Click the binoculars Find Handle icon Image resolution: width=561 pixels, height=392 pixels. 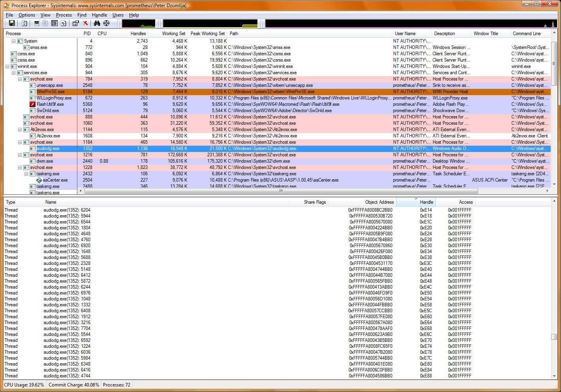(x=97, y=23)
